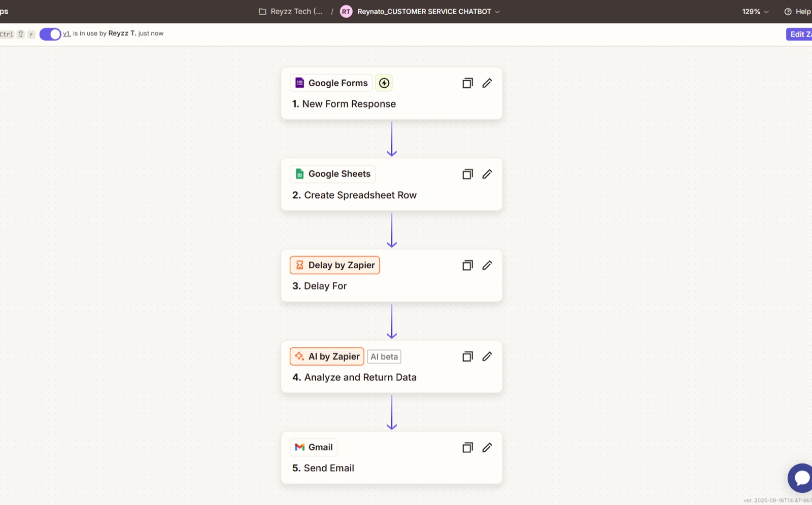Viewport: 812px width, 505px height.
Task: Edit the Delay For step
Action: 487,265
